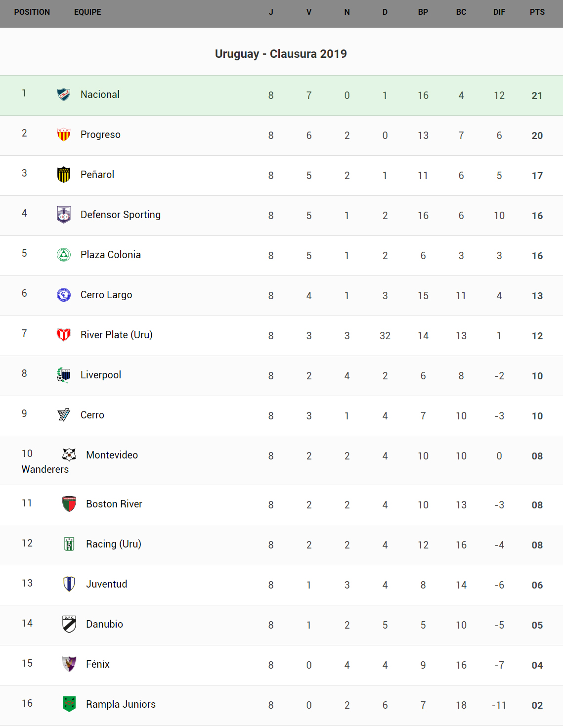Click the POSITION column header

tap(32, 12)
